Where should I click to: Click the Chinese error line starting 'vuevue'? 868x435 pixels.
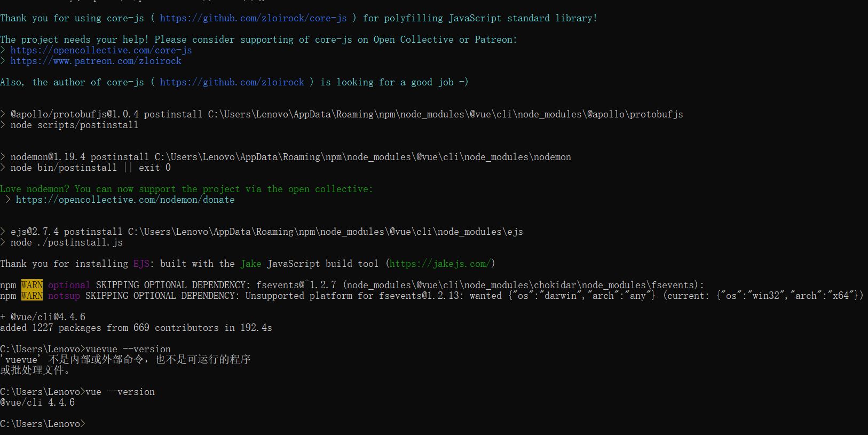(x=125, y=360)
